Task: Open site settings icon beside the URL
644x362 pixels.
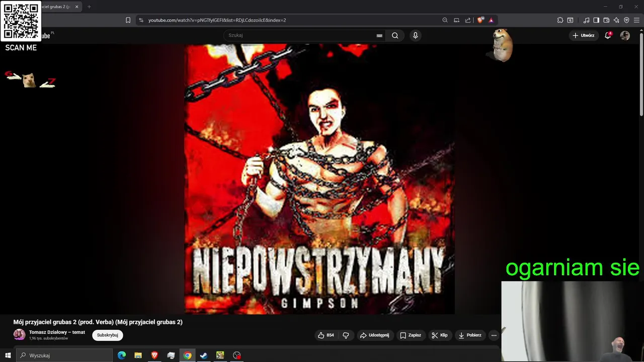Action: tap(141, 20)
